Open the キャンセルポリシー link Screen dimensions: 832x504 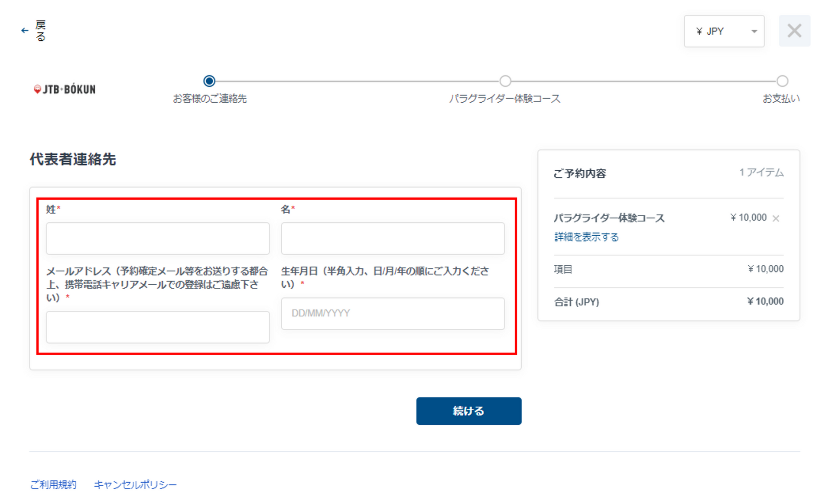pos(135,484)
